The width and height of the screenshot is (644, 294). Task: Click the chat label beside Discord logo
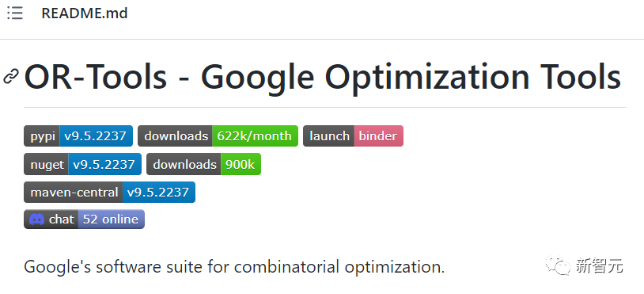click(61, 220)
